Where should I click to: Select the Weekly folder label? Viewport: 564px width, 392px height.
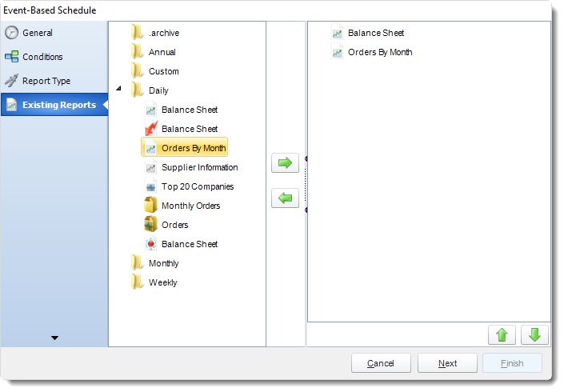point(163,282)
